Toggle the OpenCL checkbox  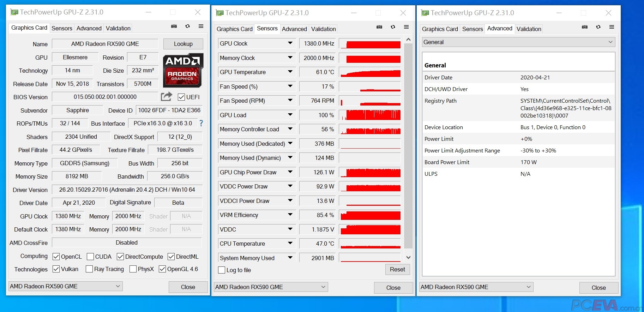56,257
